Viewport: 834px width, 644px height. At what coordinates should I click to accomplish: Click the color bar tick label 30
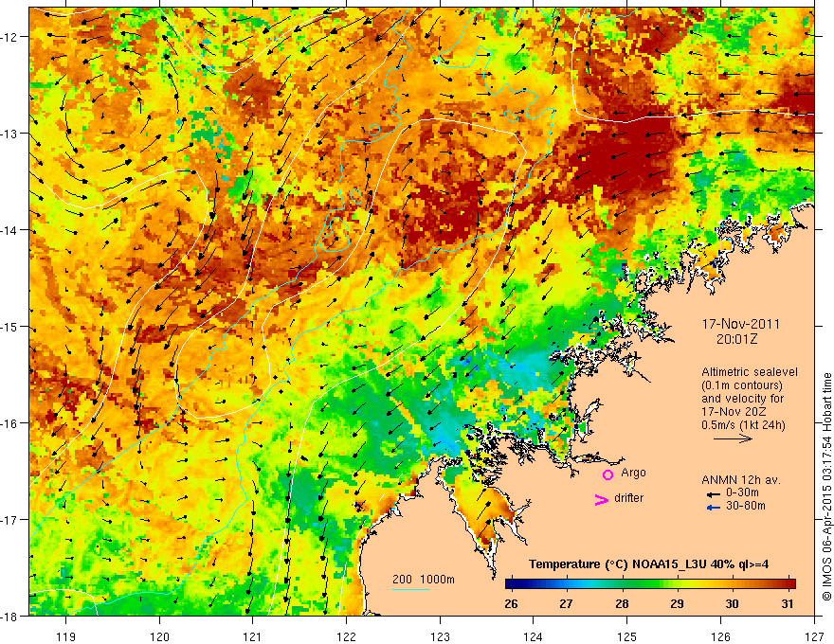point(732,604)
